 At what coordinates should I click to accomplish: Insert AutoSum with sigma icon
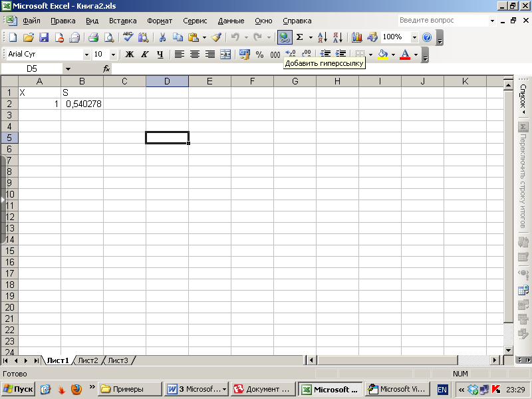300,37
